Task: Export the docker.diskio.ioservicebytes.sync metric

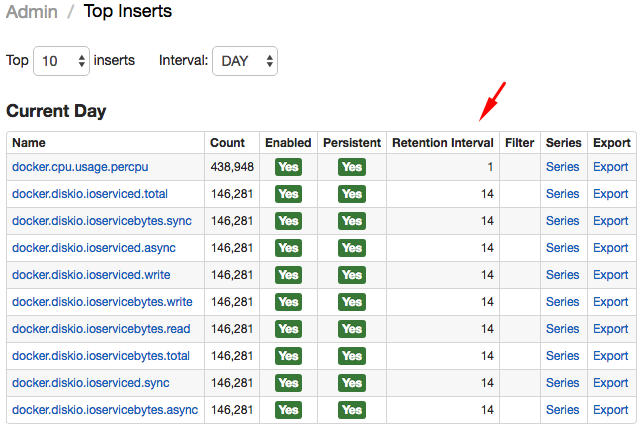Action: click(x=611, y=221)
